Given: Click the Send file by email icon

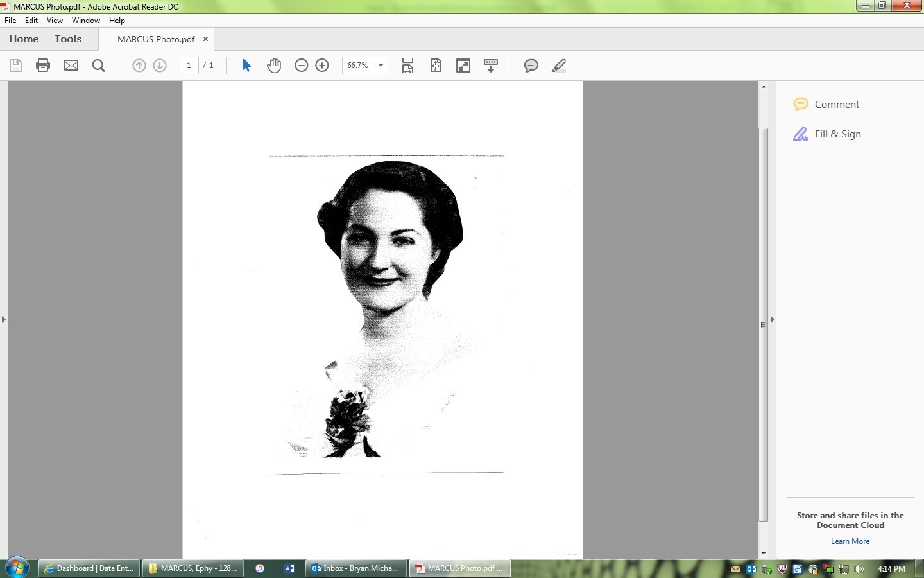Looking at the screenshot, I should click(x=71, y=66).
